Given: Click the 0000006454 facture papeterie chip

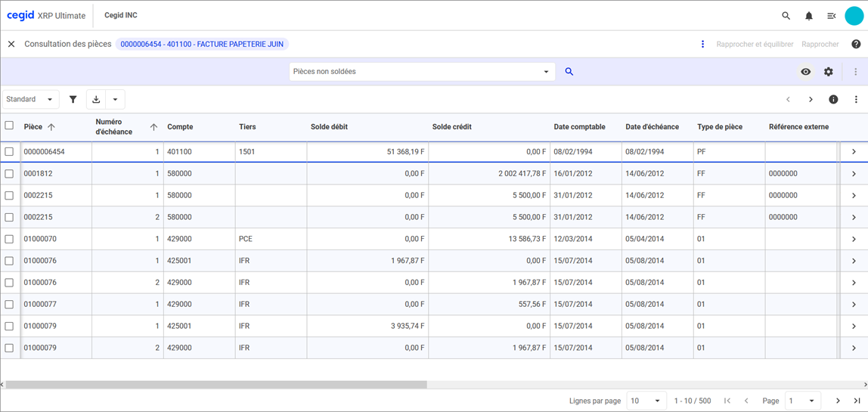Looking at the screenshot, I should click(202, 45).
